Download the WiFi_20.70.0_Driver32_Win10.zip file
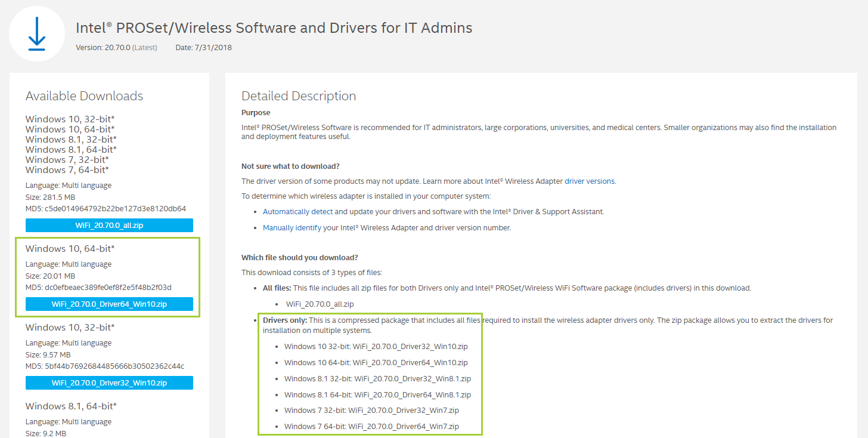Viewport: 868px width, 438px height. click(x=109, y=383)
